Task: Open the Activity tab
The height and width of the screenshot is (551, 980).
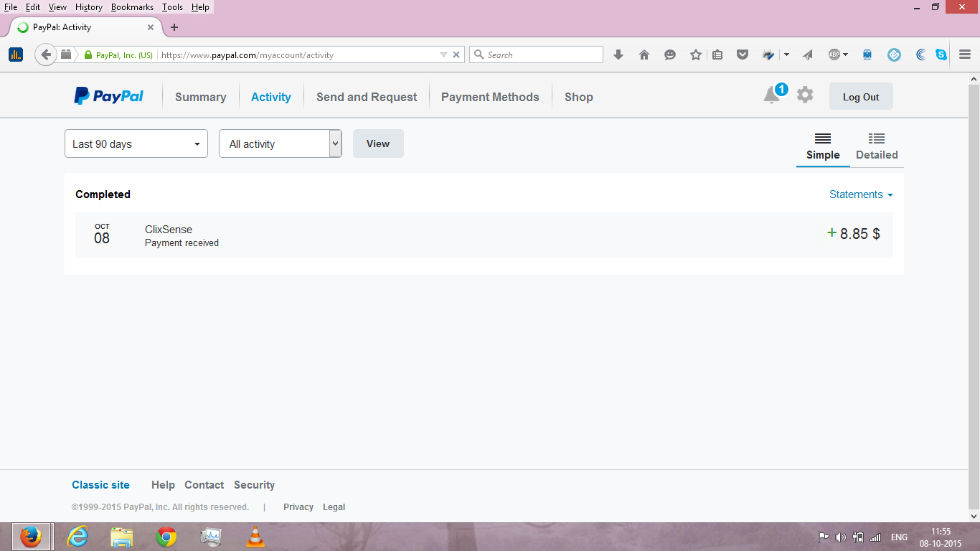Action: [x=271, y=97]
